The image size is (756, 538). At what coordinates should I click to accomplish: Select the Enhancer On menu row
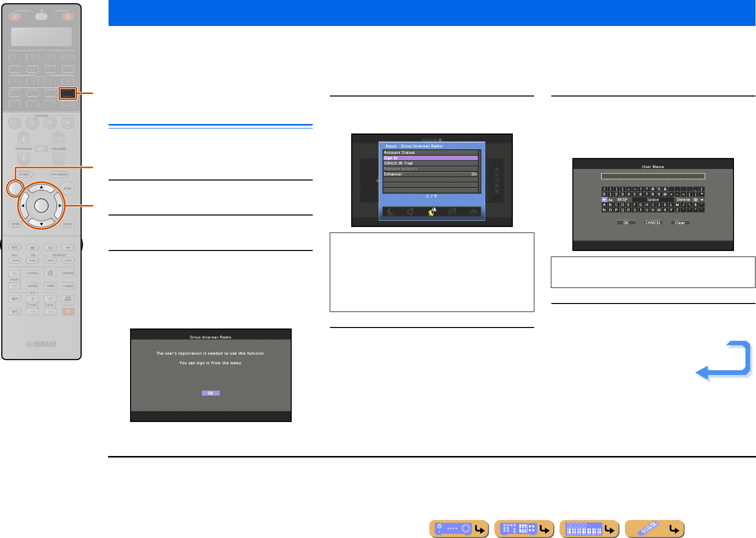(x=431, y=174)
